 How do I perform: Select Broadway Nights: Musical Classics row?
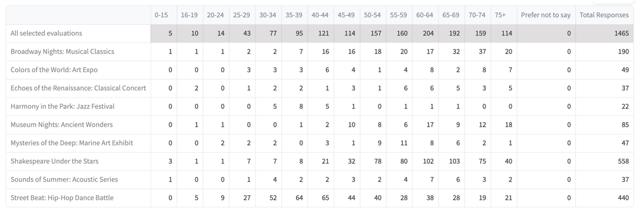(x=62, y=52)
